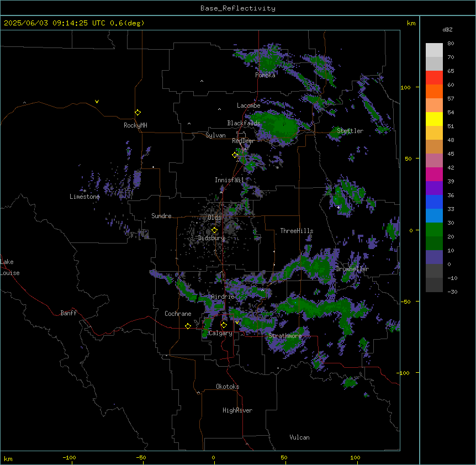Click the Stettler city label
Viewport: 476px width, 465px height.
(x=350, y=131)
